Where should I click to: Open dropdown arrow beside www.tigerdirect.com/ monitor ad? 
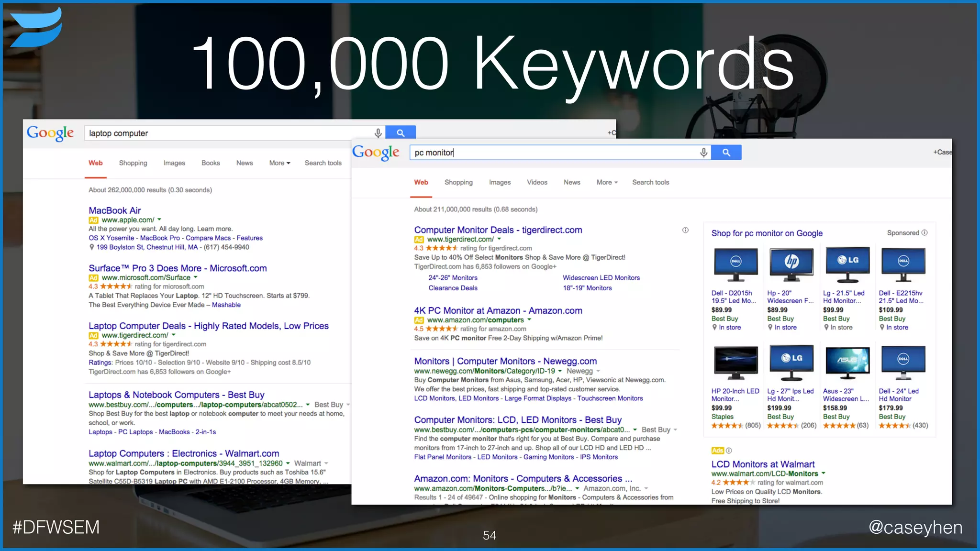tap(499, 239)
